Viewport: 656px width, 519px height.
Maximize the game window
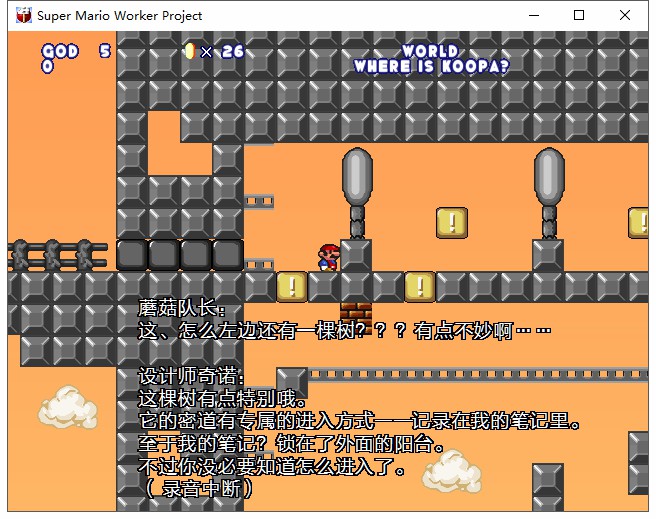(x=579, y=15)
